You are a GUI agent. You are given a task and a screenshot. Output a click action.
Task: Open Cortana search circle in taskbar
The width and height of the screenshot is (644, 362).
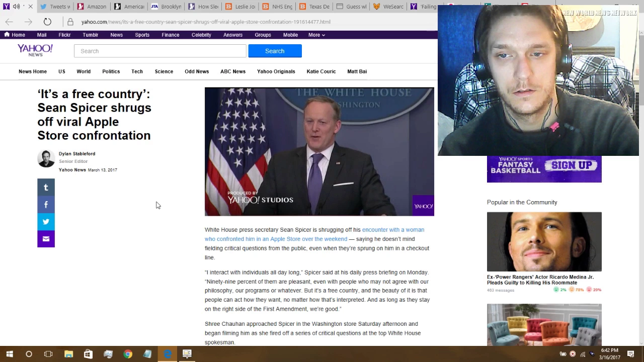pos(29,354)
